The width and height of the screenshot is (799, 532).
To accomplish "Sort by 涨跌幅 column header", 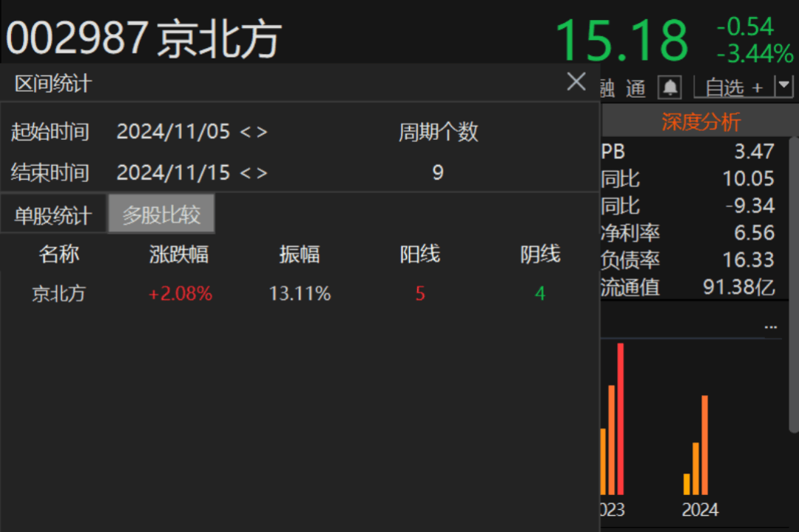I will pos(179,254).
